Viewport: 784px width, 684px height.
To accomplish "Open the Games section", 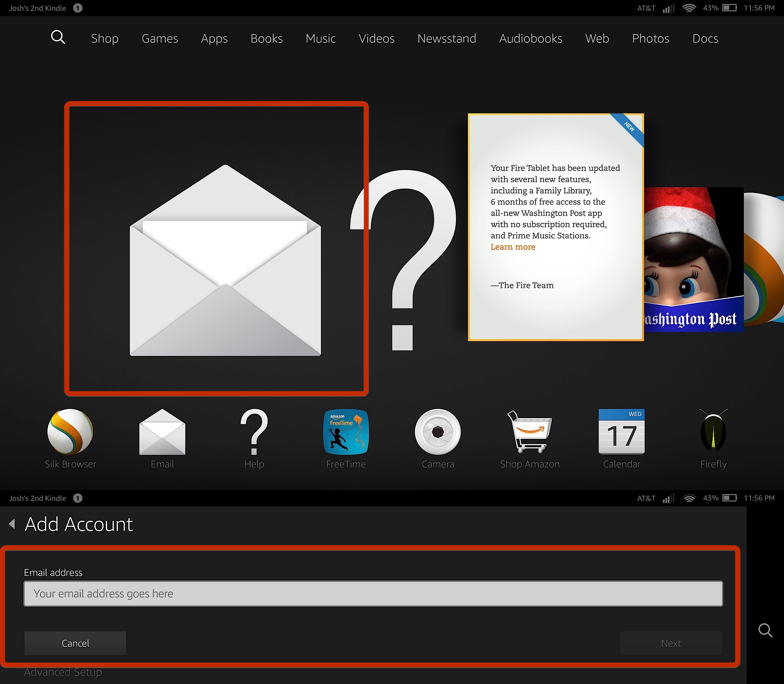I will [160, 39].
